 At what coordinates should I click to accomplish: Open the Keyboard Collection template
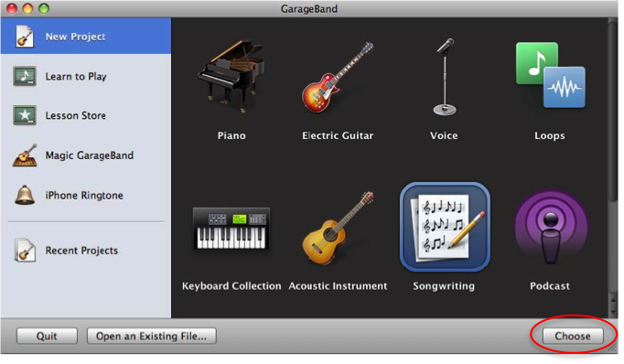tap(231, 229)
